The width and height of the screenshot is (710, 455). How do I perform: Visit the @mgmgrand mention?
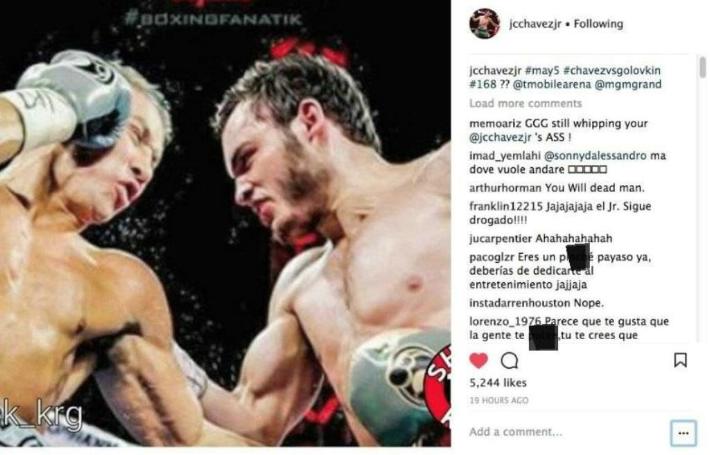[x=628, y=84]
